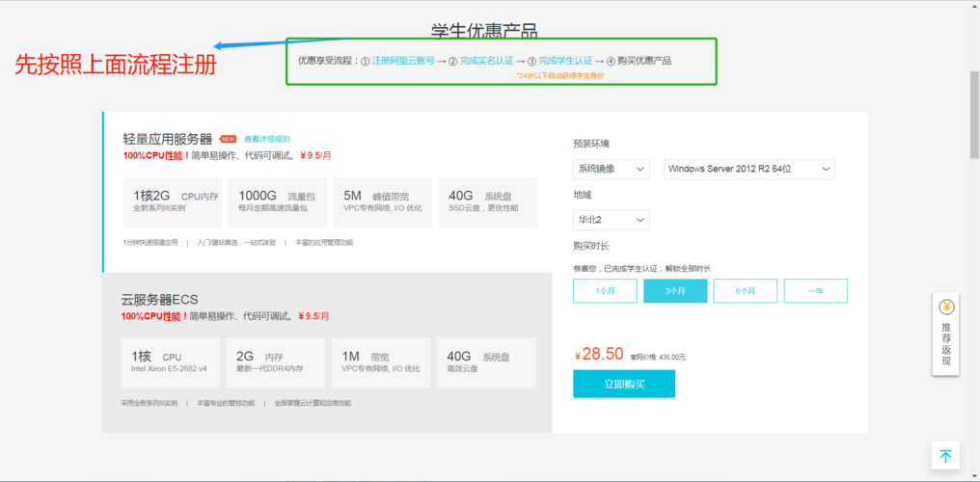Click the 1核2G CPU内存 spec card
The height and width of the screenshot is (482, 980).
[173, 202]
